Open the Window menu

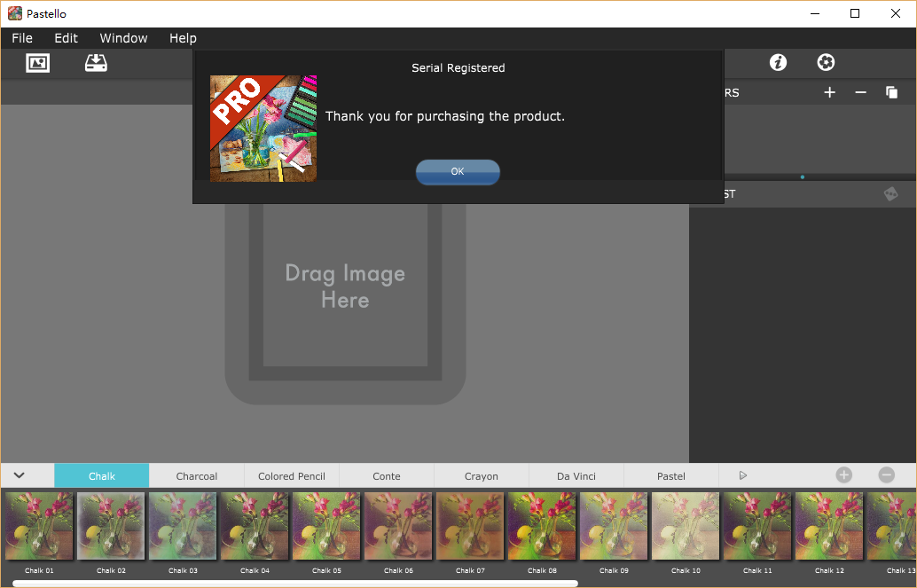tap(123, 38)
